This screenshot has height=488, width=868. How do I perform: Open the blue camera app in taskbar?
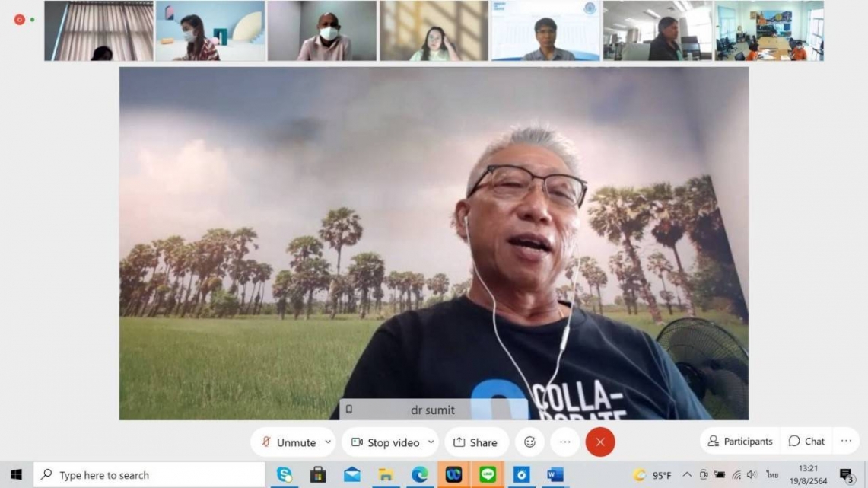click(x=521, y=475)
